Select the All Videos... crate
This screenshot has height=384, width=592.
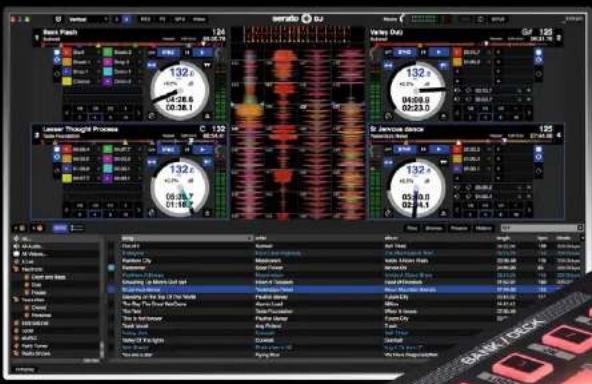point(57,254)
